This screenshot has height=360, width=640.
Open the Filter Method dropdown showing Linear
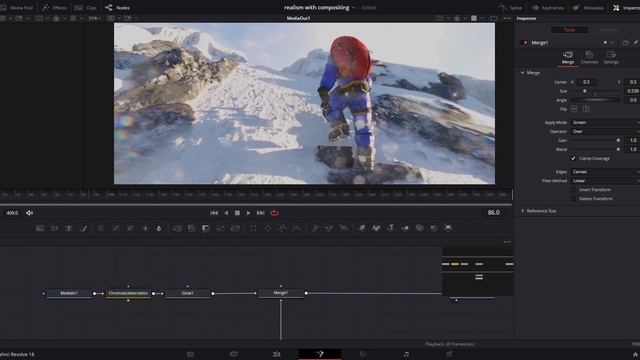[x=605, y=181]
